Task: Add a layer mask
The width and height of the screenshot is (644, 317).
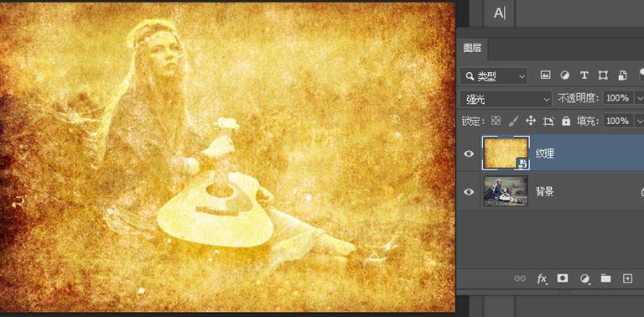Action: coord(563,278)
